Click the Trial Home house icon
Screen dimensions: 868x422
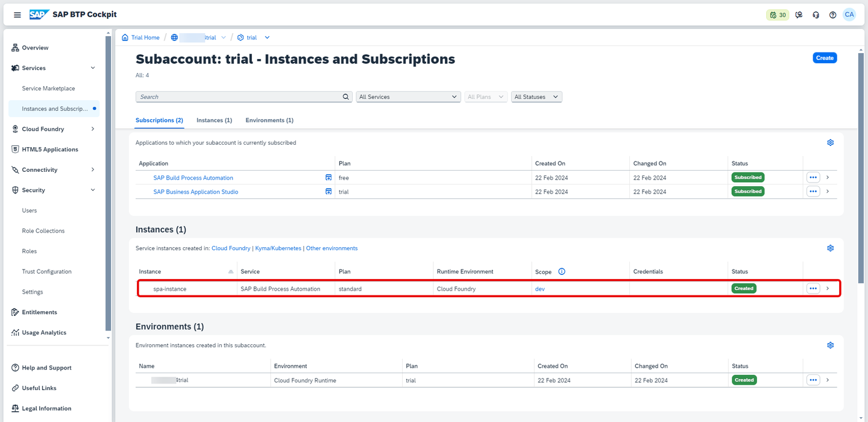125,37
